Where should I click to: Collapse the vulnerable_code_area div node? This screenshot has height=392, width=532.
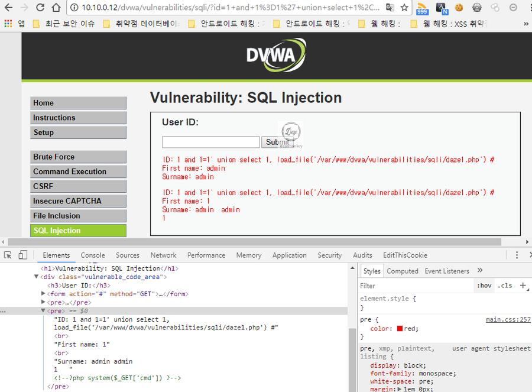point(36,277)
